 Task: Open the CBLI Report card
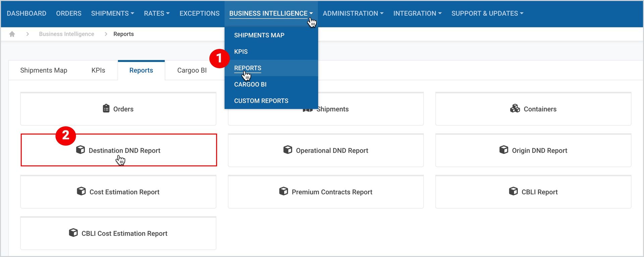click(x=533, y=192)
